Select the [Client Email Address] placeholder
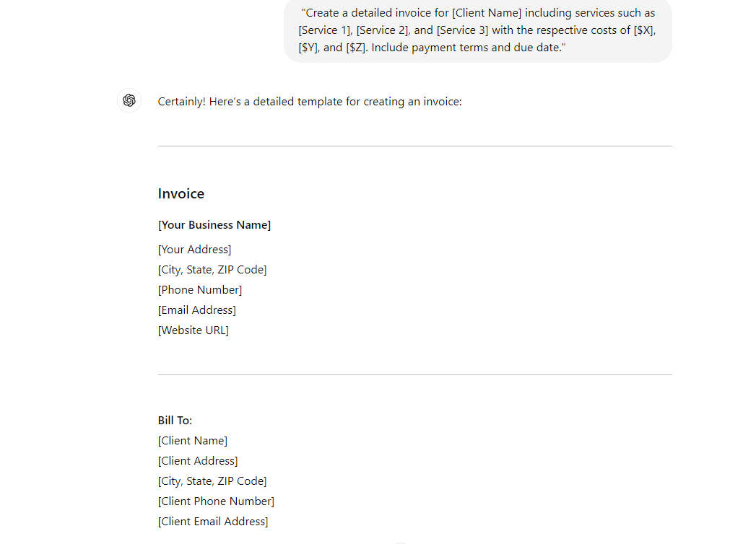756x544 pixels. pyautogui.click(x=213, y=522)
